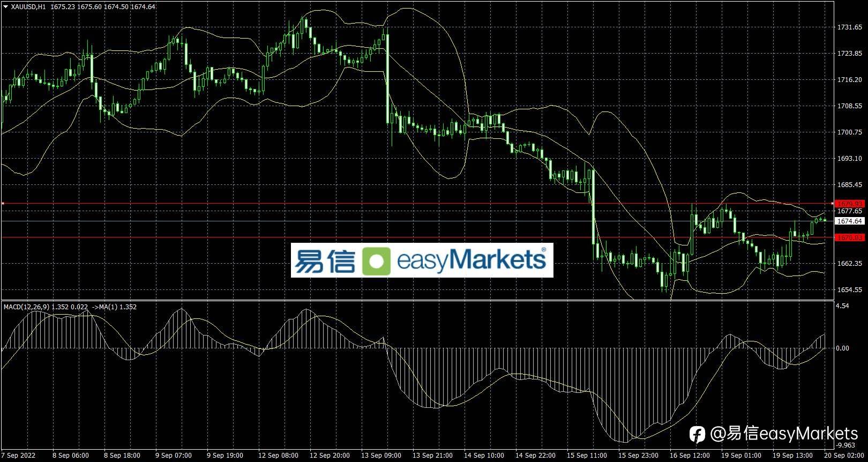868x462 pixels.
Task: Click the 19 Sep 13:00 time label
Action: click(x=792, y=456)
